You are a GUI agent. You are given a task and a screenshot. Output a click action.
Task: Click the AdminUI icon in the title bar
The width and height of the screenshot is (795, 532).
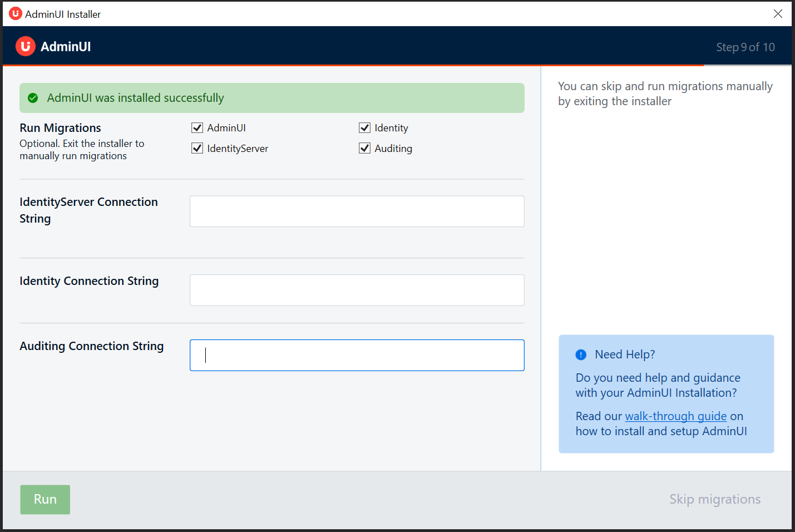(16, 14)
